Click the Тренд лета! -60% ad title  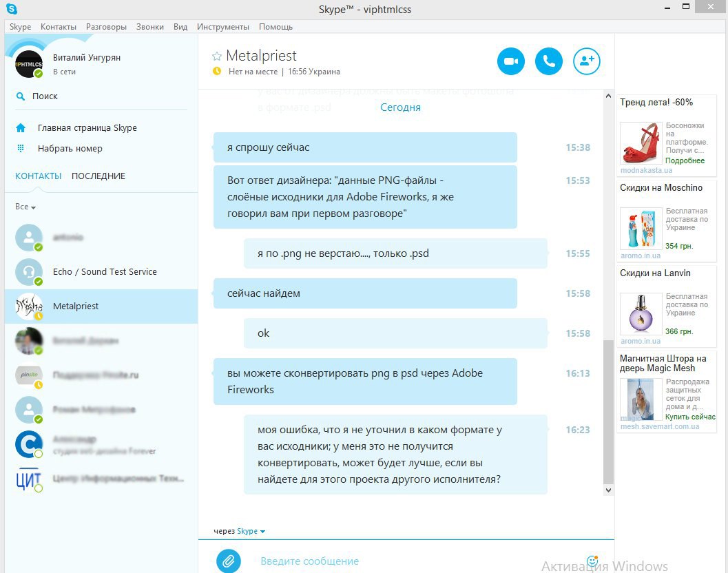pos(656,103)
